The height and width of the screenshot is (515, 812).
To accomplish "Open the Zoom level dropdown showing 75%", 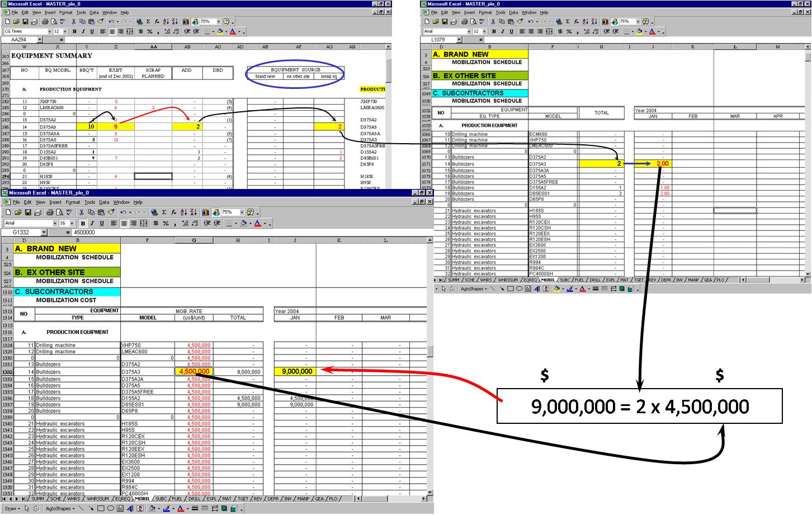I will tap(243, 211).
